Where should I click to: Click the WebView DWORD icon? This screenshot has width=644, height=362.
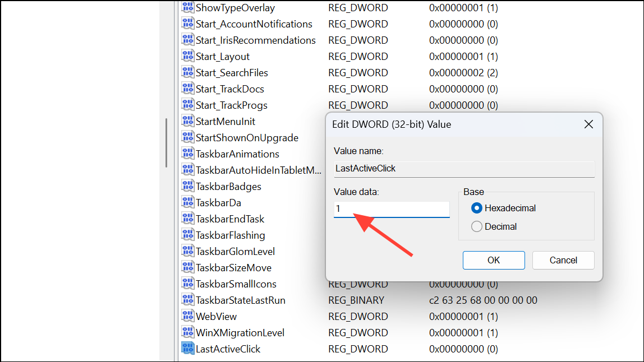187,316
